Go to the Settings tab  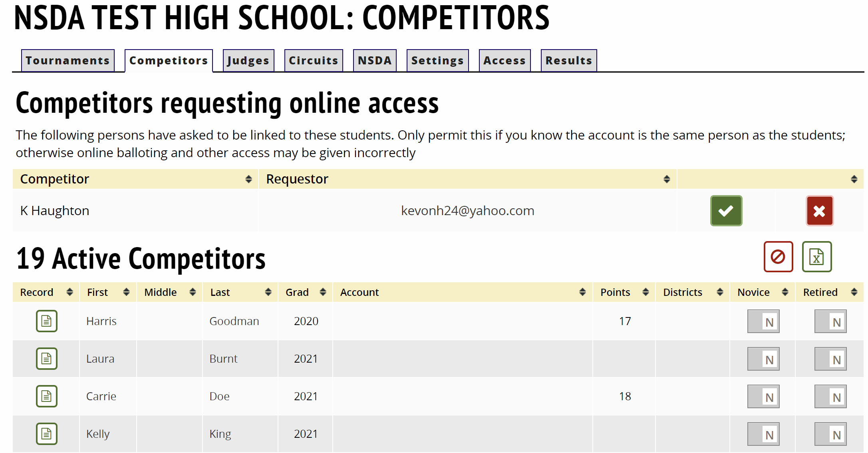[x=437, y=61]
